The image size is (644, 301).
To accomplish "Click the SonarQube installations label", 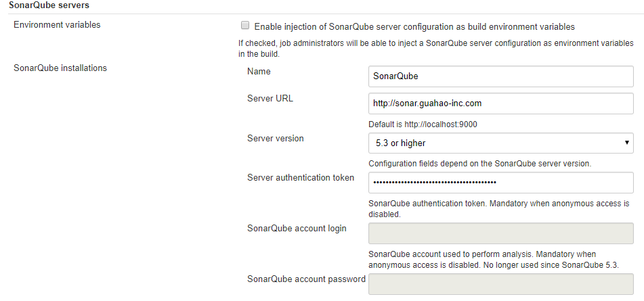I will [x=60, y=68].
